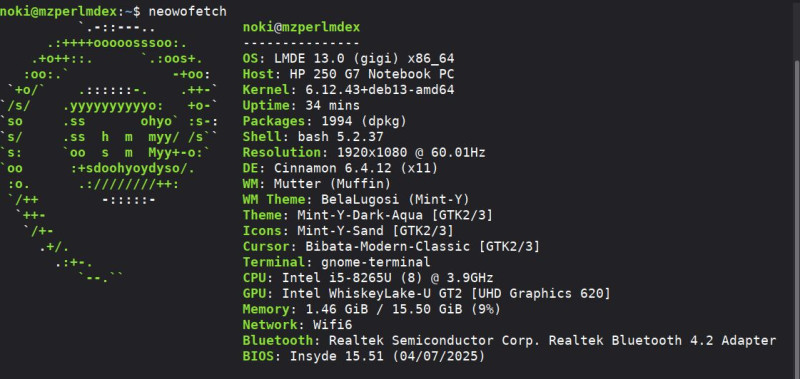Click the Packages 1994 (dpkg) line
The image size is (800, 379).
[325, 121]
